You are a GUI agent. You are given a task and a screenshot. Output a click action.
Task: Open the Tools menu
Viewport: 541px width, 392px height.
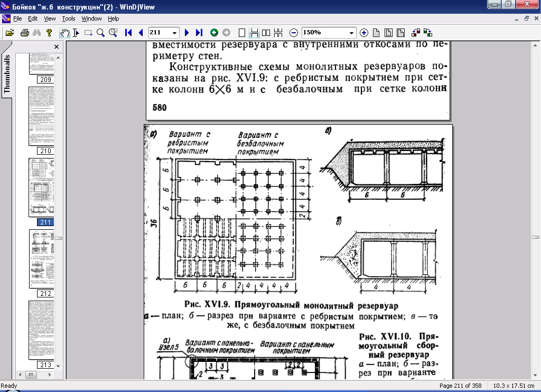69,18
